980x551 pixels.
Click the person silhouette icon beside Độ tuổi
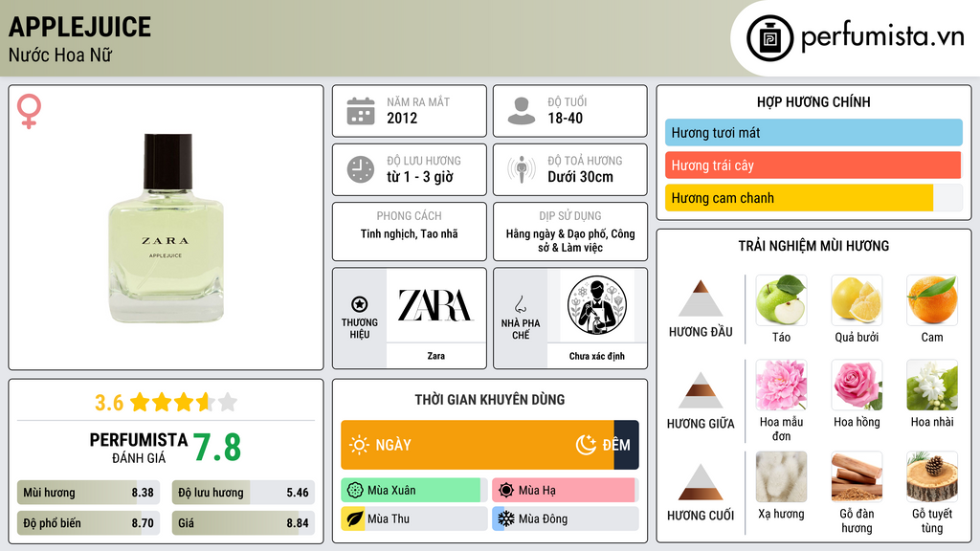coord(522,111)
